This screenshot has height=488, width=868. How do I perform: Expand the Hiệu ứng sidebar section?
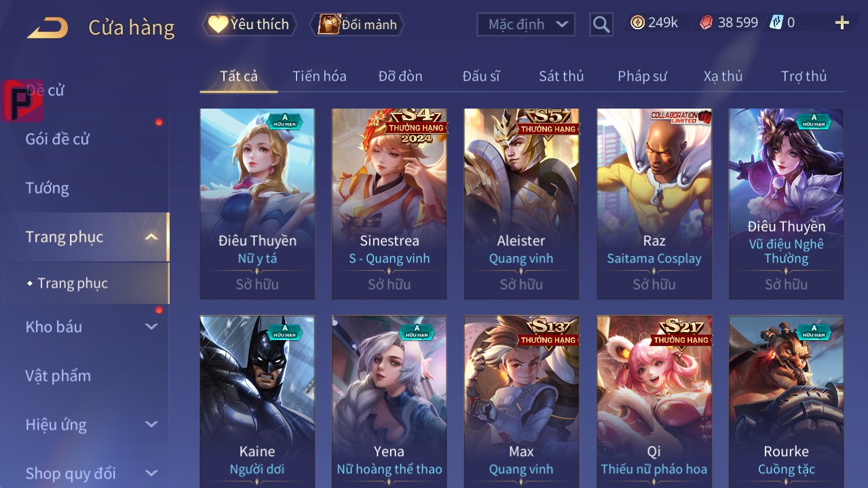(x=151, y=424)
